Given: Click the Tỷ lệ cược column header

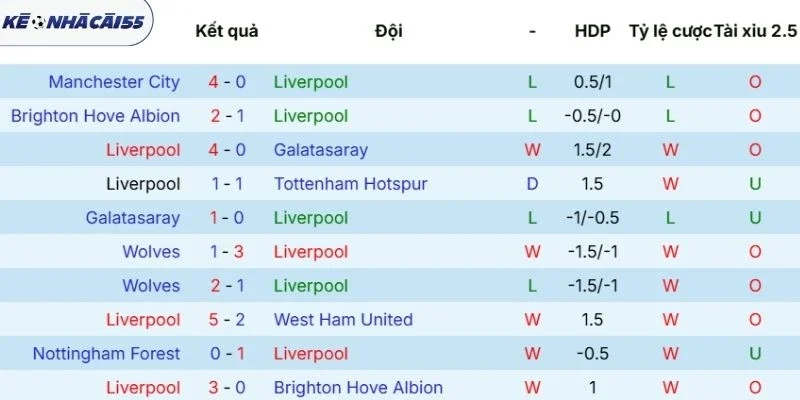Looking at the screenshot, I should click(x=670, y=31).
